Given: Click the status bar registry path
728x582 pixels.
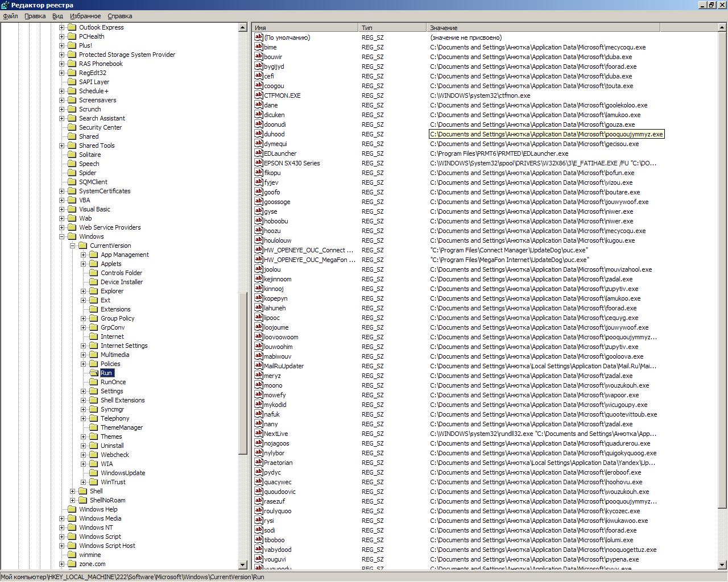Looking at the screenshot, I should click(133, 577).
